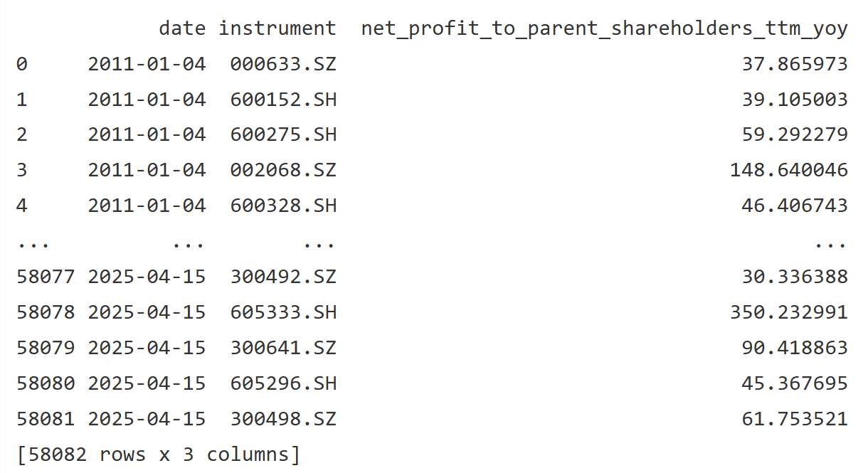Select instrument cell 600152.SH

[x=282, y=100]
